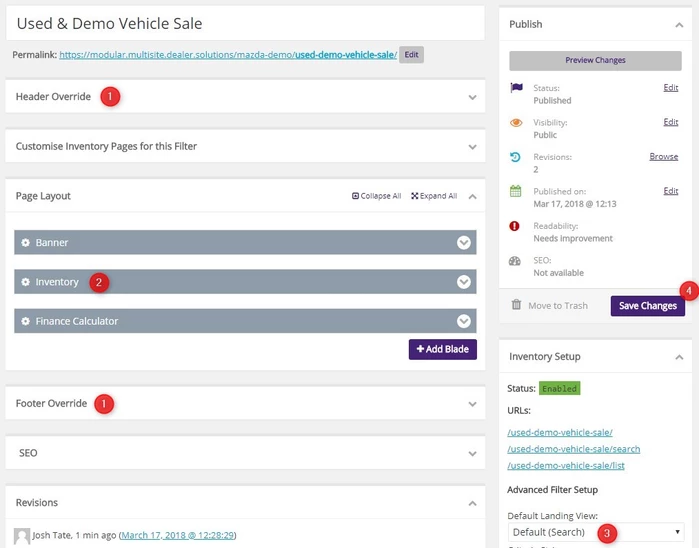
Task: Expand the Finance Calculator blade chevron
Action: [x=464, y=321]
